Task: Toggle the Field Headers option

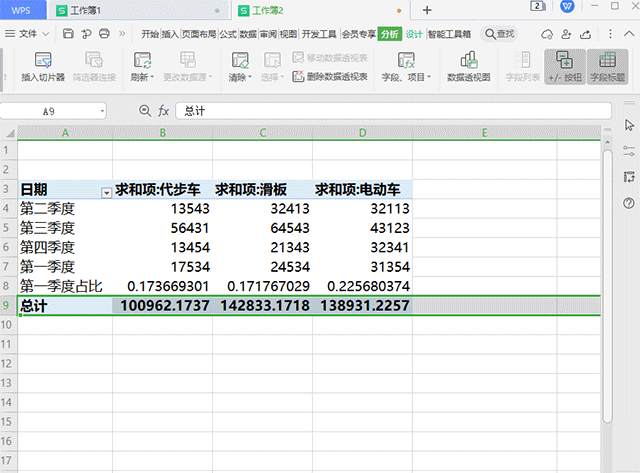Action: point(607,67)
